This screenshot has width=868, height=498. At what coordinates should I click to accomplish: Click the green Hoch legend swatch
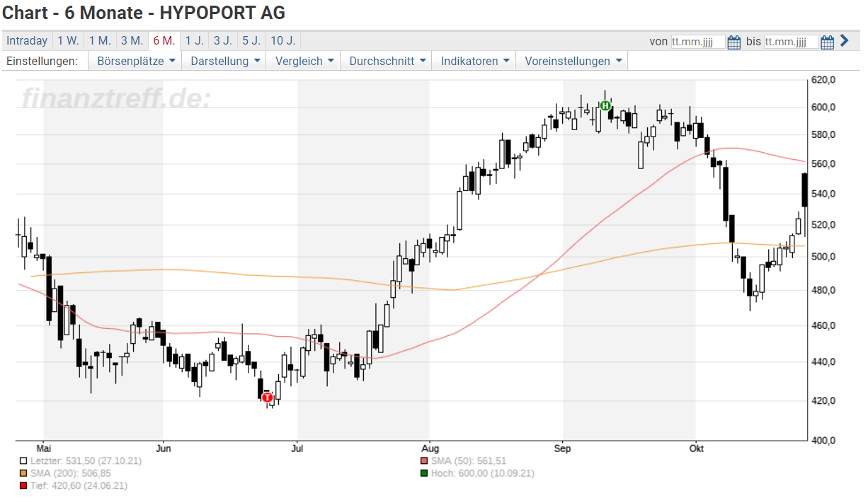[x=424, y=473]
